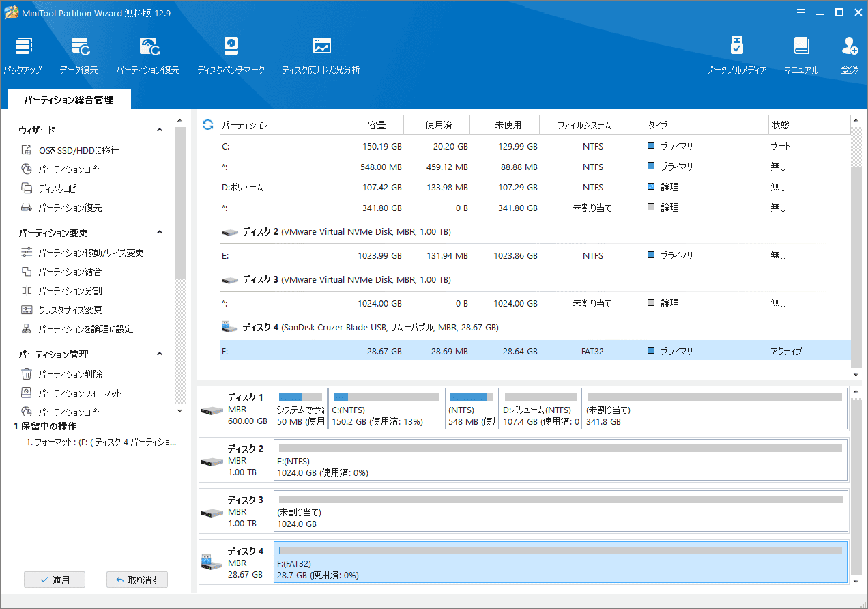Select パーティション結合 in the sidebar
Screen dimensions: 868x609
(x=61, y=272)
